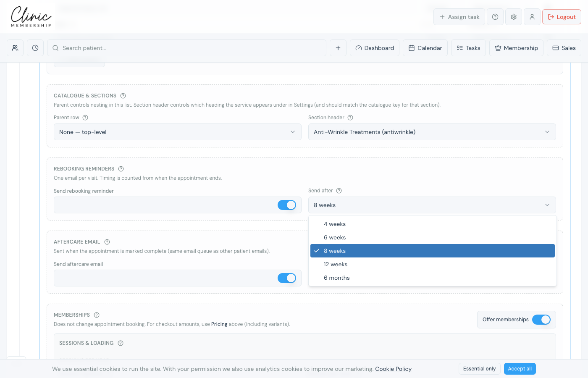The height and width of the screenshot is (378, 588).
Task: Show help for Catalogue & Sections
Action: [123, 96]
